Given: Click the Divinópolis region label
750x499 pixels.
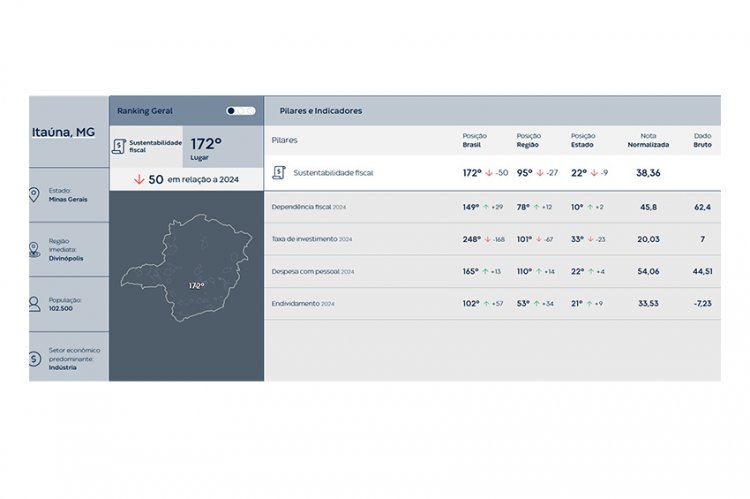Looking at the screenshot, I should tap(66, 258).
